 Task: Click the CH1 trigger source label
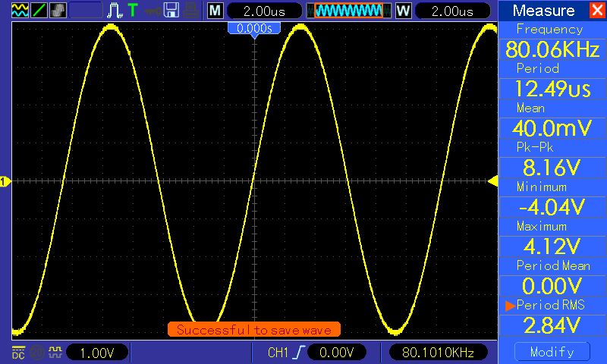click(278, 353)
